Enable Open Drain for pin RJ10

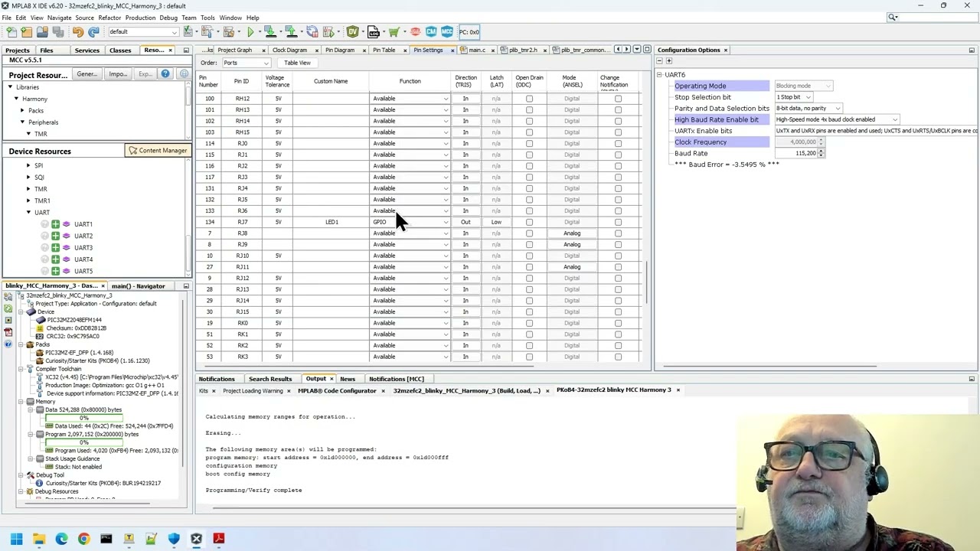529,256
